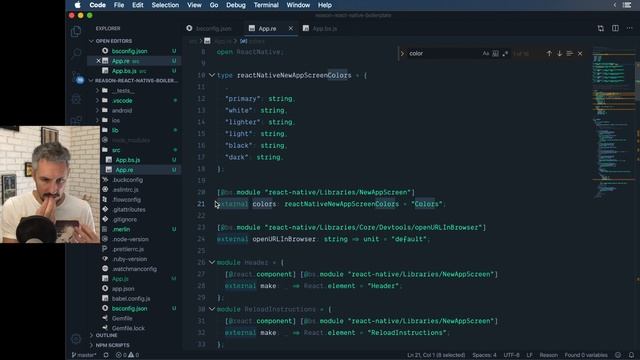Open App.bs.js from Open Editors list

point(124,71)
